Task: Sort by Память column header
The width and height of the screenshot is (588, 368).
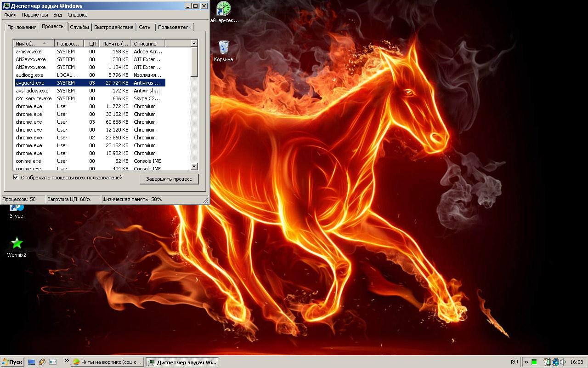Action: [115, 44]
